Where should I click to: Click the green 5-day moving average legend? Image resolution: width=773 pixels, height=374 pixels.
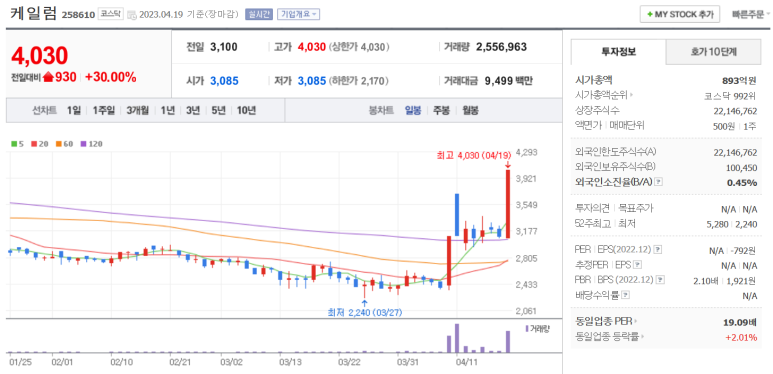coord(16,144)
